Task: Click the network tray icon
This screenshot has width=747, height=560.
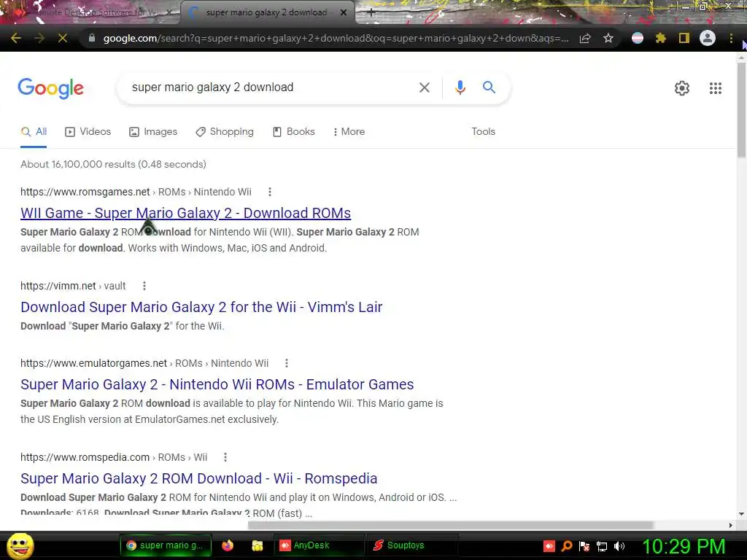Action: point(602,546)
